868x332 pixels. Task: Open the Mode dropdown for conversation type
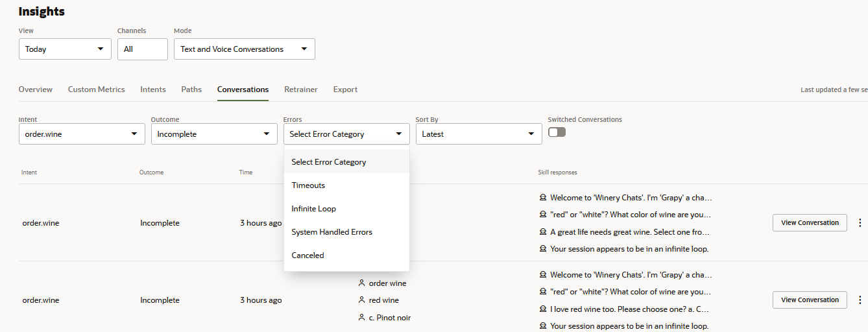[244, 49]
